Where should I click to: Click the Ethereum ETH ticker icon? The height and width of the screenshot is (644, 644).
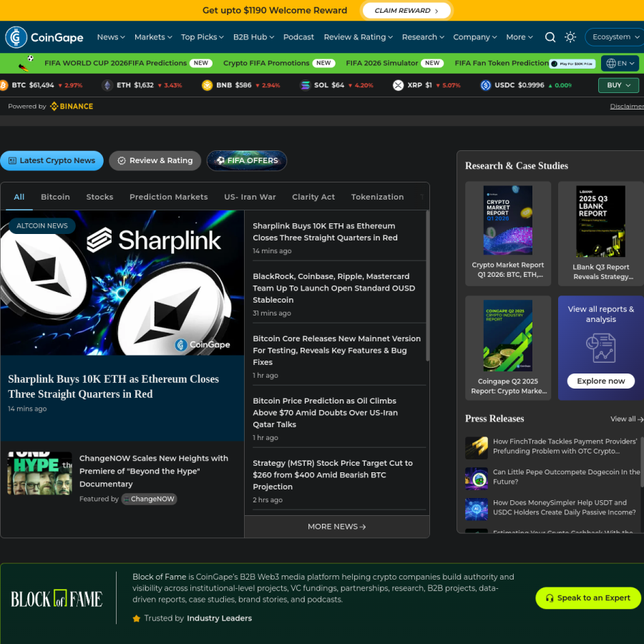(107, 85)
